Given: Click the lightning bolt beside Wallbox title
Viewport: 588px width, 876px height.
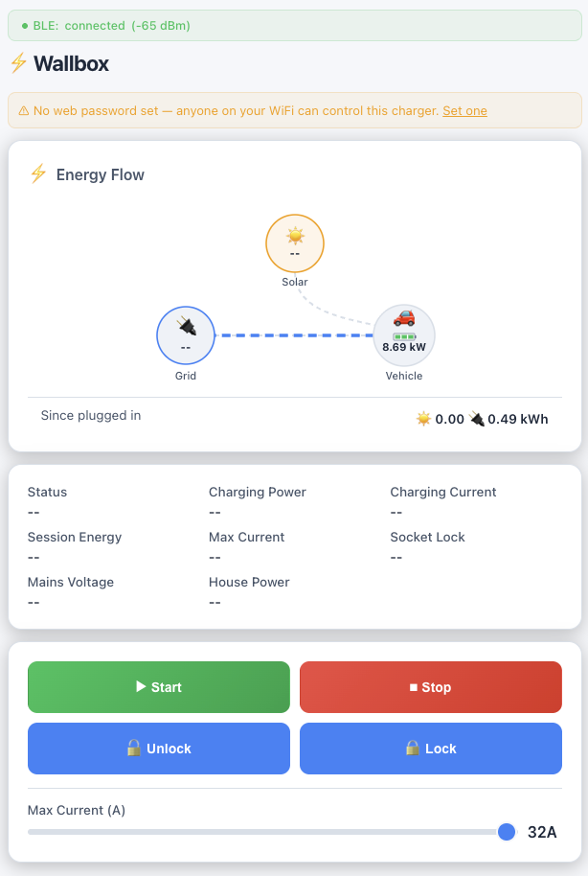Looking at the screenshot, I should [x=19, y=63].
